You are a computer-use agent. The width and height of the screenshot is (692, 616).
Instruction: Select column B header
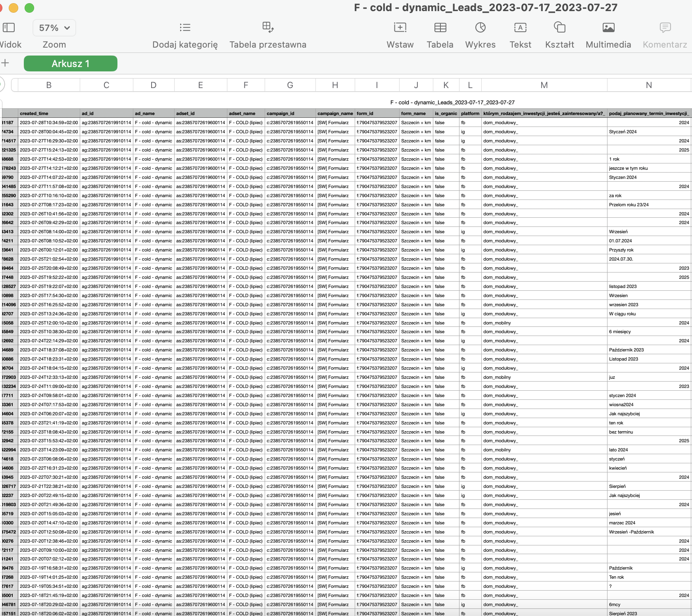click(x=49, y=85)
